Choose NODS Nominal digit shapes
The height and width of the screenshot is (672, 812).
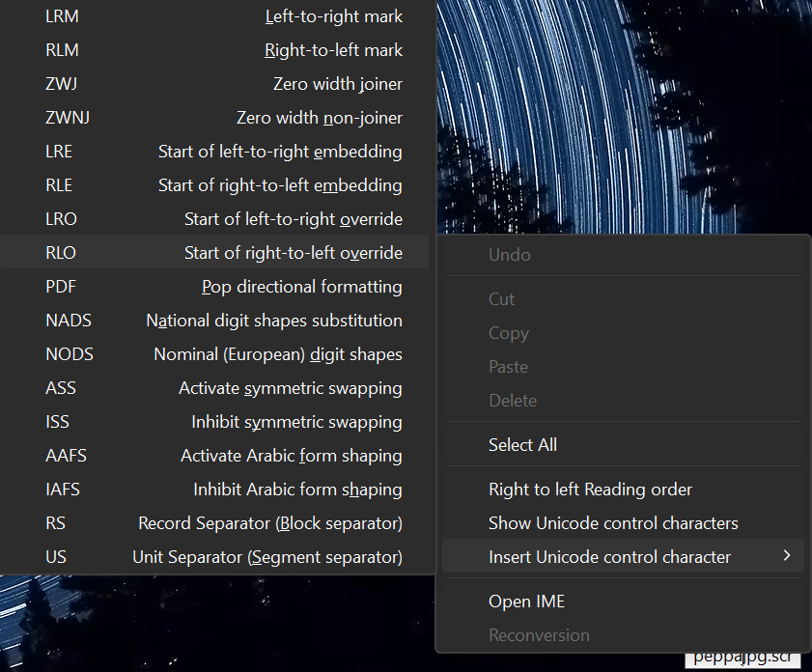(x=222, y=354)
